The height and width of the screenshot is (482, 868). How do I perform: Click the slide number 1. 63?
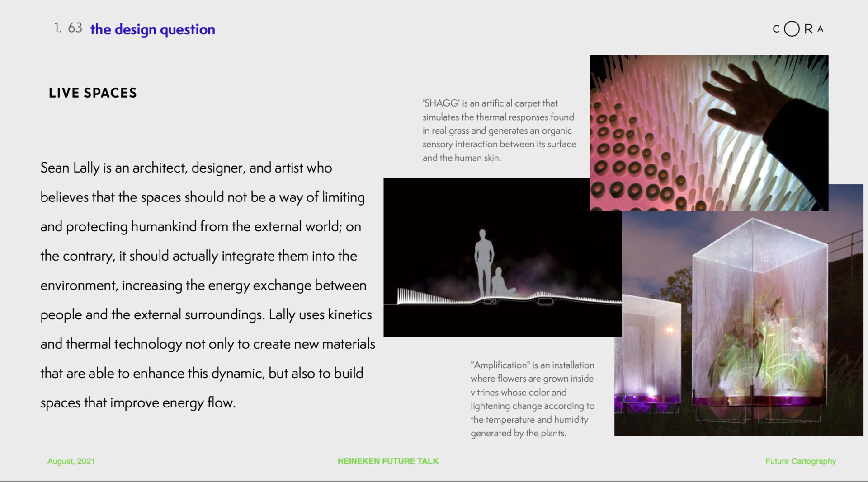click(68, 28)
